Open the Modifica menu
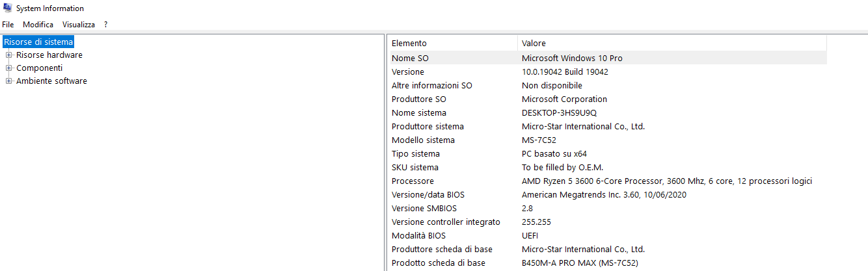Image resolution: width=868 pixels, height=271 pixels. [38, 24]
